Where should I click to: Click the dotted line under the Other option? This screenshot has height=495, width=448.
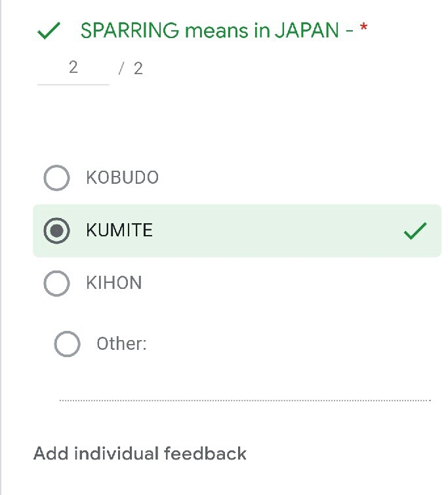[x=245, y=400]
